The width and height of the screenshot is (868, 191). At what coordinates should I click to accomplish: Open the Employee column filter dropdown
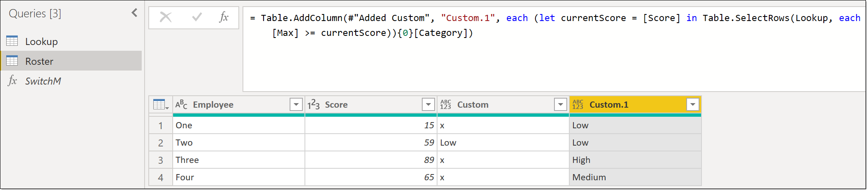point(296,105)
